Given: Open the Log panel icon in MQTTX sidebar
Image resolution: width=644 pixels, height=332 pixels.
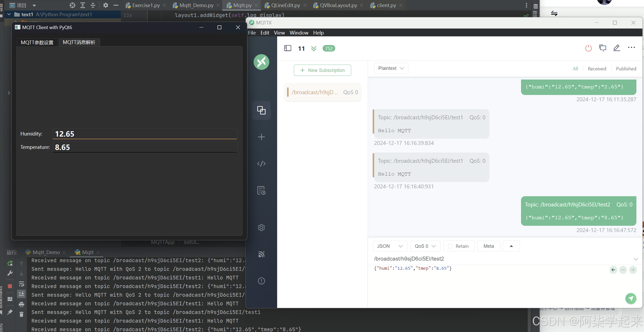Looking at the screenshot, I should tap(261, 190).
